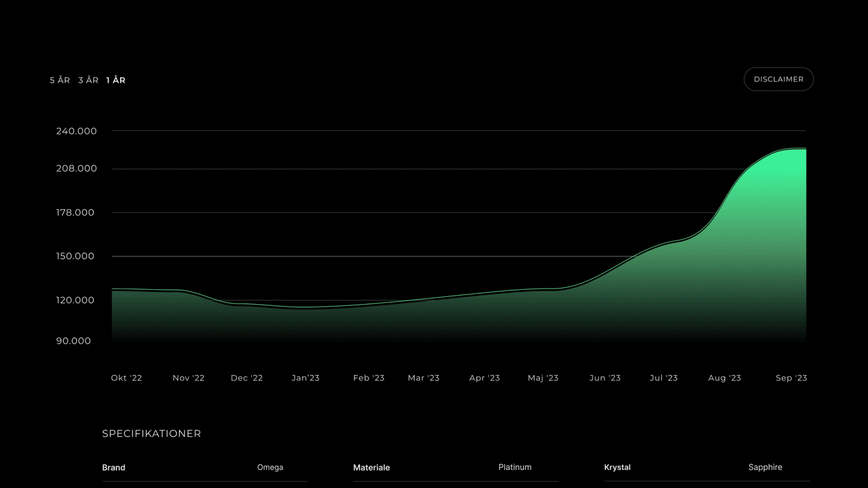
Task: Click the Jul '23 axis label
Action: tap(664, 378)
